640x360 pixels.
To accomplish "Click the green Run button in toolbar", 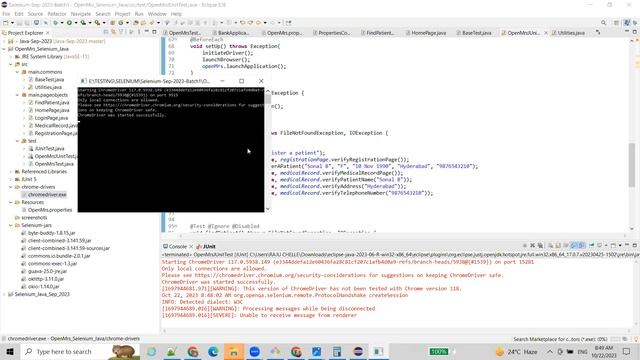I will tap(69, 23).
